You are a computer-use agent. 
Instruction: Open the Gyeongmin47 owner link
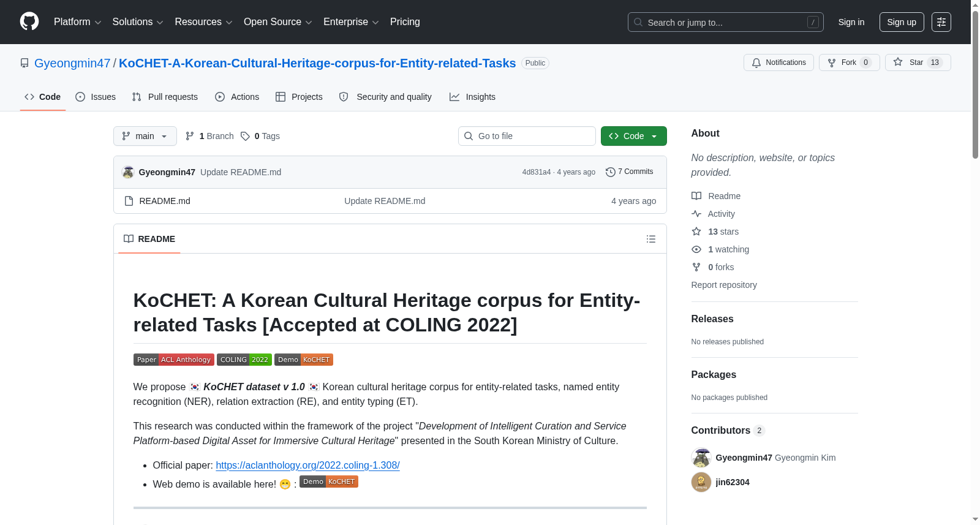(x=72, y=63)
